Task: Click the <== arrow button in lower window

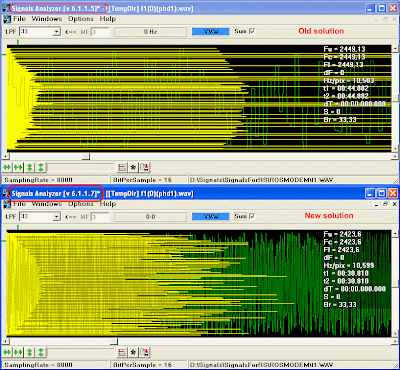Action: pos(71,217)
